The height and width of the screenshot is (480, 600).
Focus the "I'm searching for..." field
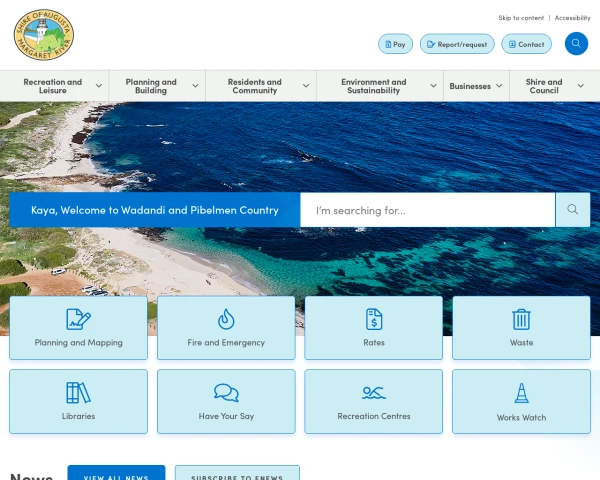point(428,210)
